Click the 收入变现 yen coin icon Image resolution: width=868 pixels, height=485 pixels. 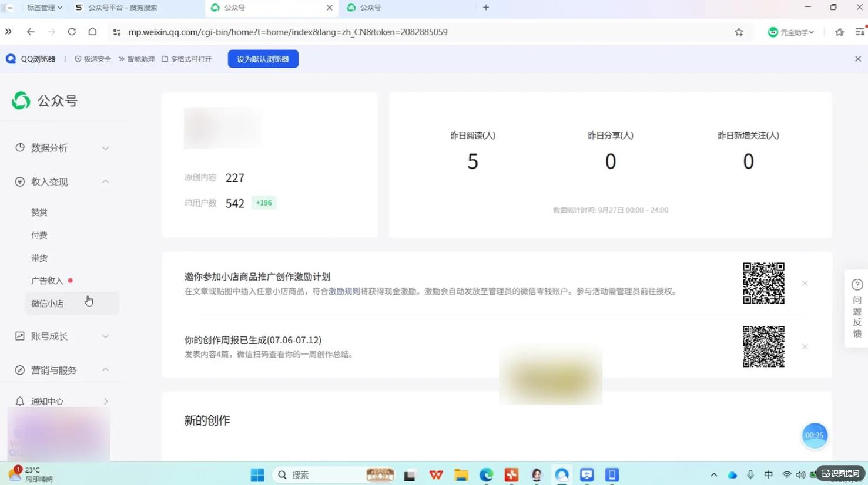pyautogui.click(x=20, y=182)
